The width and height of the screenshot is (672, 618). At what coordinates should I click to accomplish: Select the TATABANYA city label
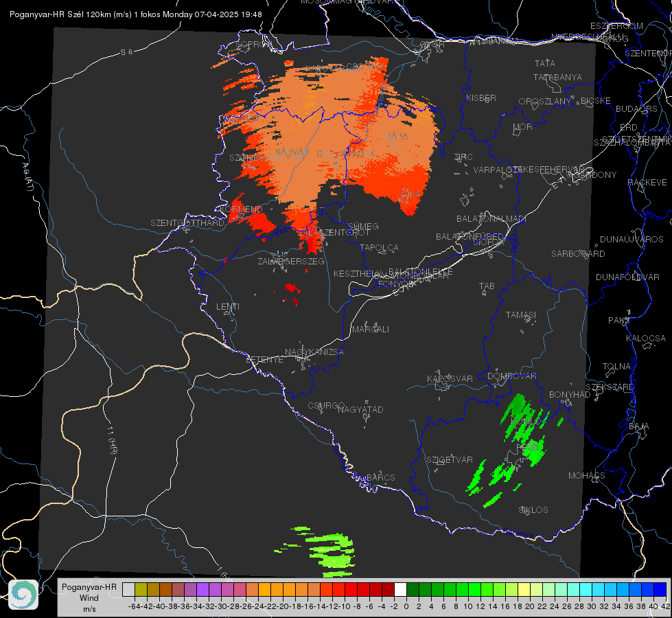[557, 77]
